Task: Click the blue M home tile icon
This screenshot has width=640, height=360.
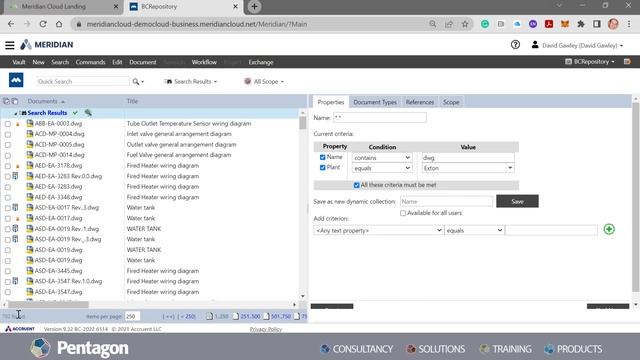Action: 16,80
